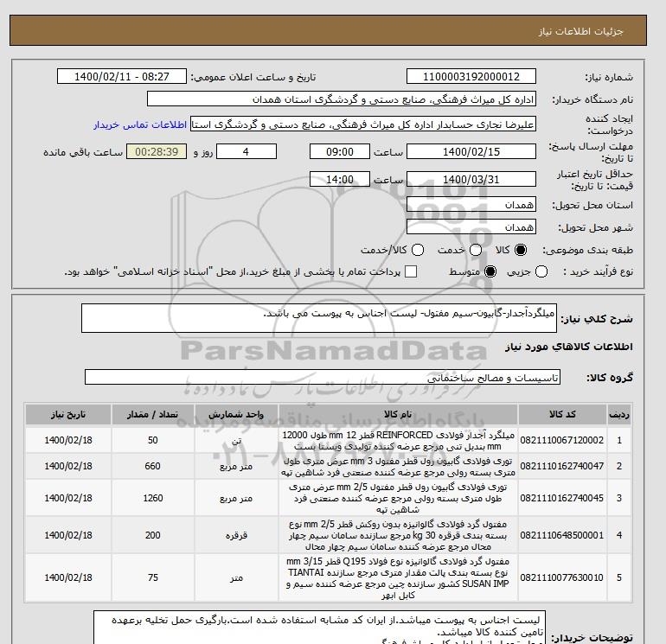
Task: Click the ردیف column header
Action: pos(618,414)
